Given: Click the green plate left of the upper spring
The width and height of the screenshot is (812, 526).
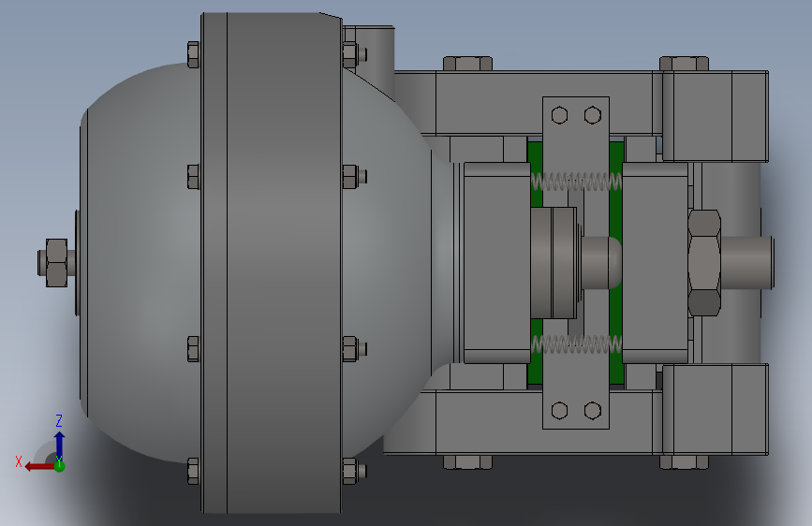Looking at the screenshot, I should tap(535, 157).
